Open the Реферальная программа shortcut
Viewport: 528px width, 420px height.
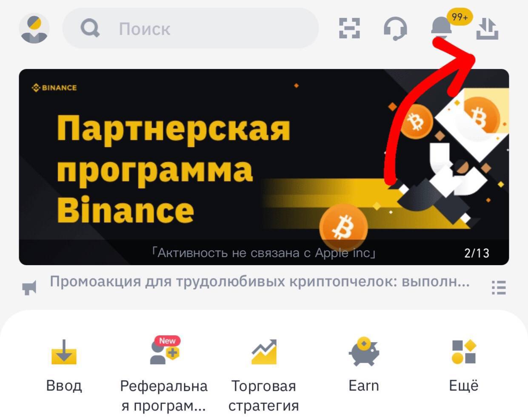[164, 374]
